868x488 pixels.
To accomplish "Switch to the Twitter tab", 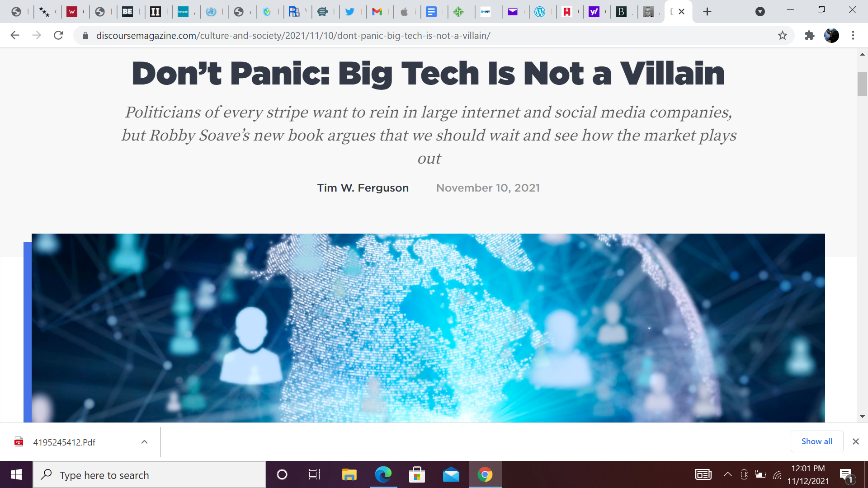I will pos(350,12).
